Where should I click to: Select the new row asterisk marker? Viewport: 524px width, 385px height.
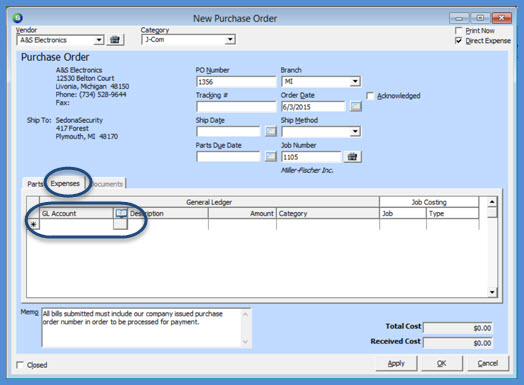pos(33,225)
